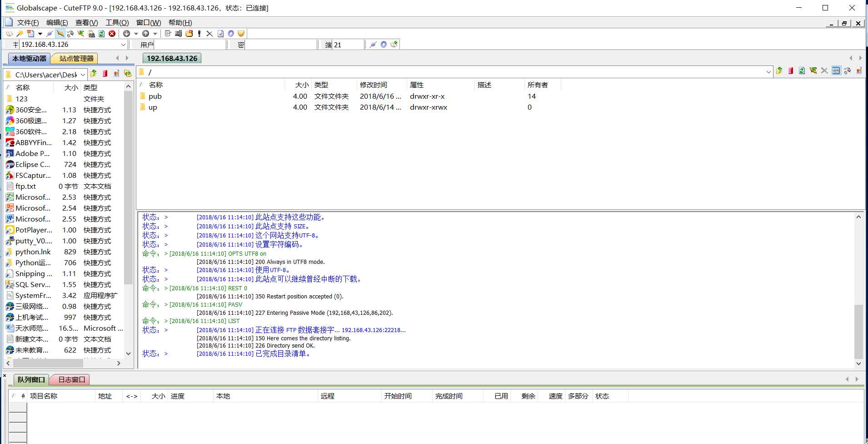Switch to the 日志窗口 tab
This screenshot has height=444, width=868.
(71, 379)
